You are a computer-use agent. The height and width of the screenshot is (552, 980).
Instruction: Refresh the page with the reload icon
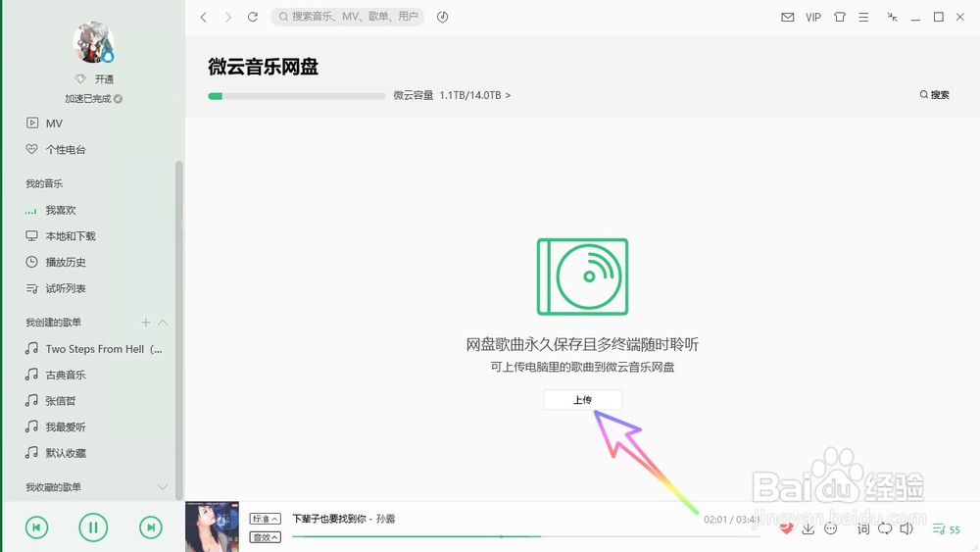click(x=253, y=17)
